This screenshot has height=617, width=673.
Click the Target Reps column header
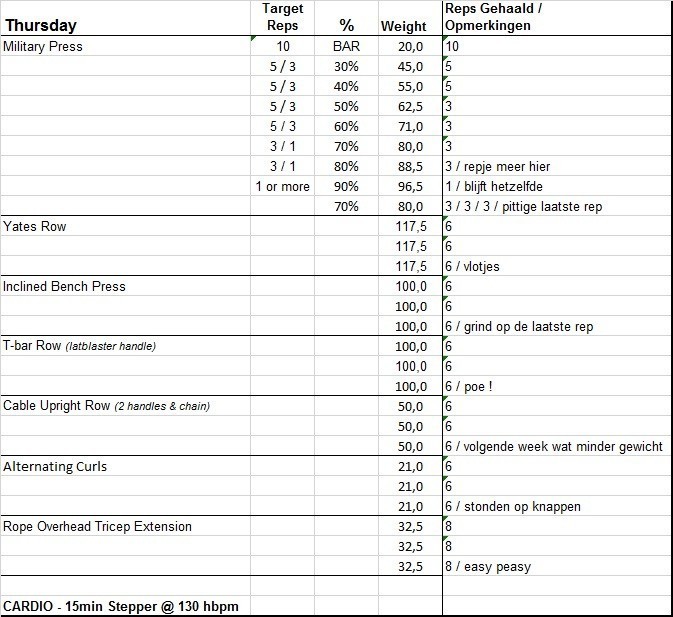[282, 17]
